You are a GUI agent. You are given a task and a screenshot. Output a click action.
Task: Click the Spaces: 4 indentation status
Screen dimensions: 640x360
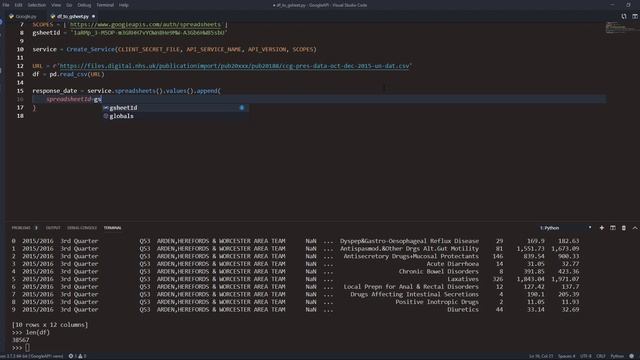tap(567, 356)
